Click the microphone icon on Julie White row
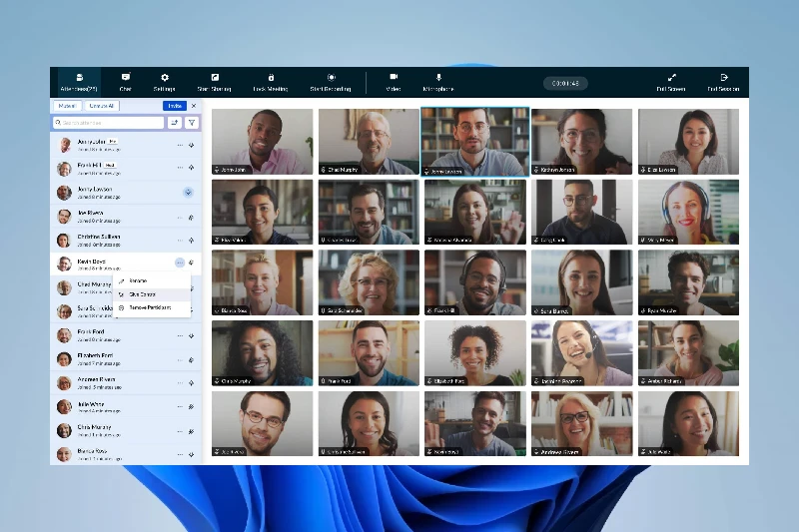 tap(192, 407)
